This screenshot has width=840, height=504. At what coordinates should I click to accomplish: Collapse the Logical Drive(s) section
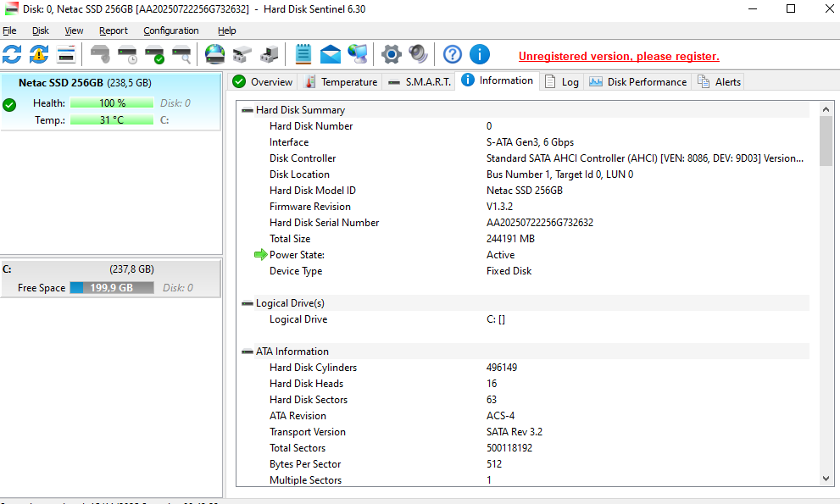248,303
